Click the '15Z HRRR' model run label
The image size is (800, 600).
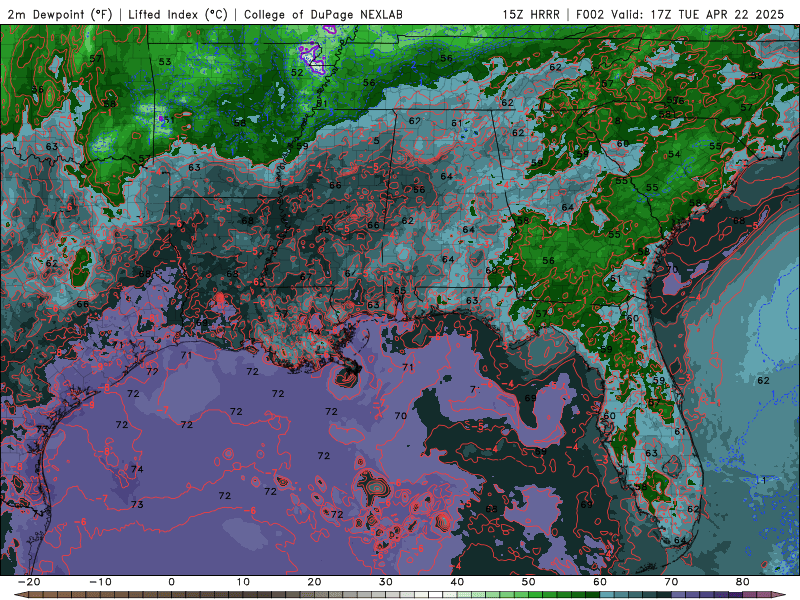(531, 14)
